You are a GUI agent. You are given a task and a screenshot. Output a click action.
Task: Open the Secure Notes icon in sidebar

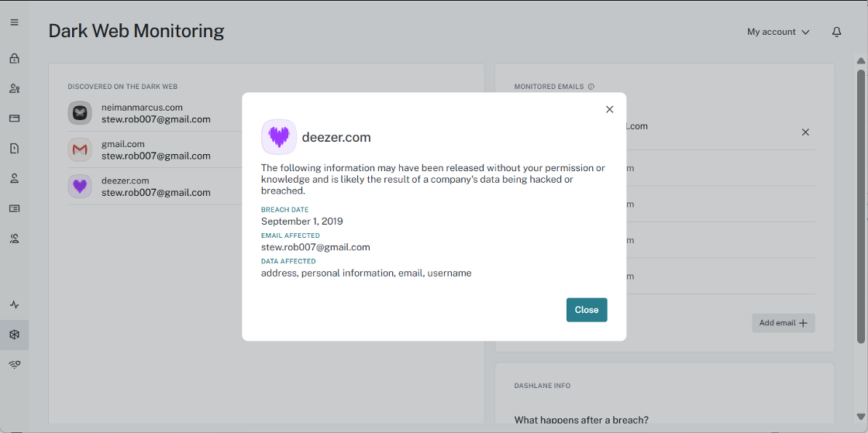click(x=14, y=148)
